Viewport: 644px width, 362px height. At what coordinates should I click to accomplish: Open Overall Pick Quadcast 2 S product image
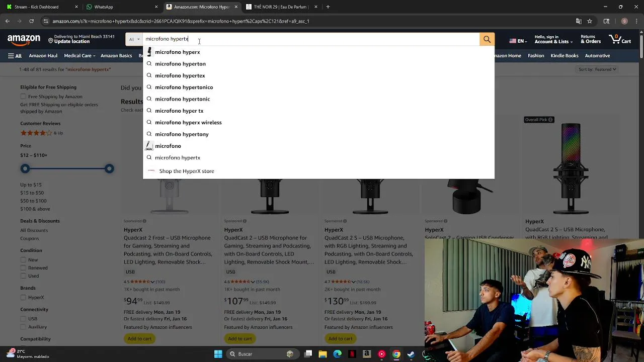[x=571, y=168]
